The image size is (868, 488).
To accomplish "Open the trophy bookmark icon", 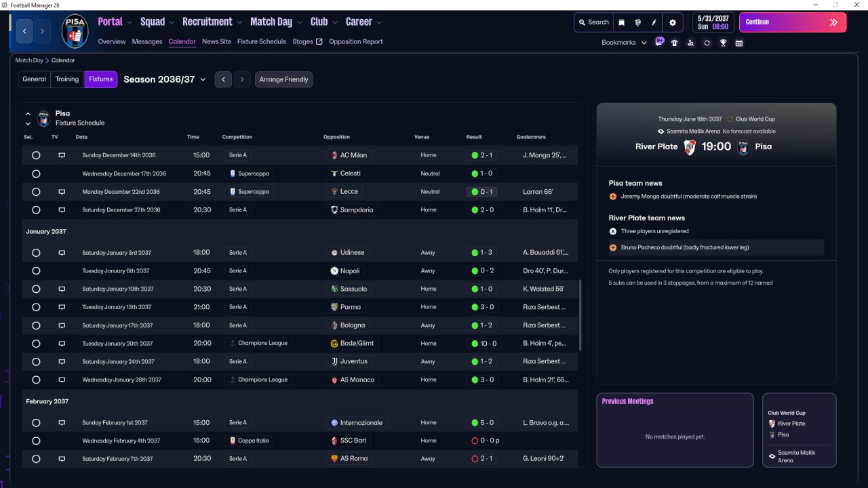I will [x=723, y=43].
